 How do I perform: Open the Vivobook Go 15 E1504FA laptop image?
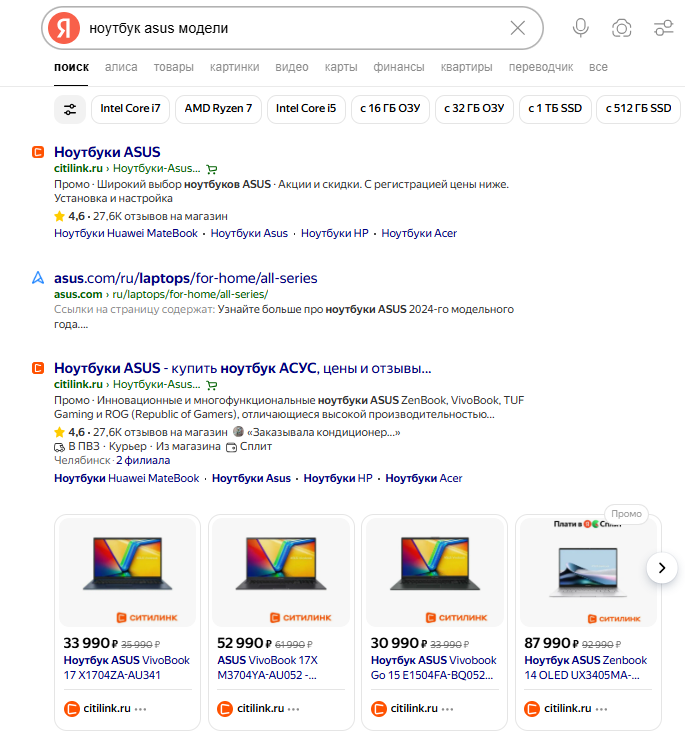(434, 573)
